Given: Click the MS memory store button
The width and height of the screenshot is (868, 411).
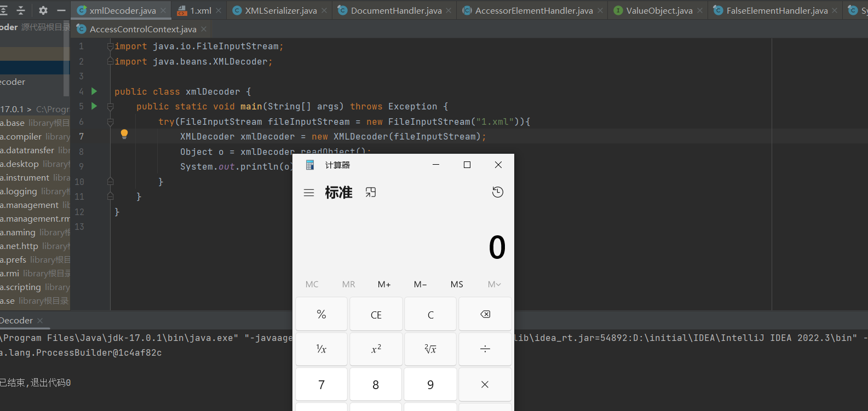Looking at the screenshot, I should click(x=457, y=284).
